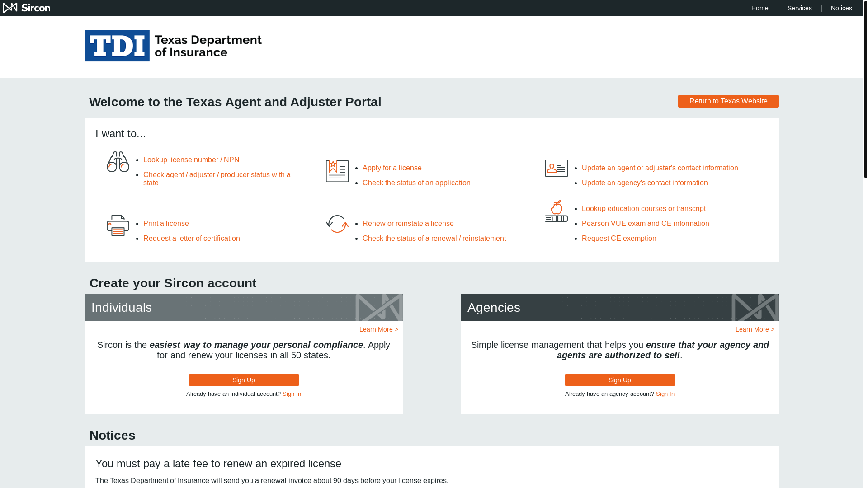
Task: Click the Sircon logo in top bar
Action: 26,8
